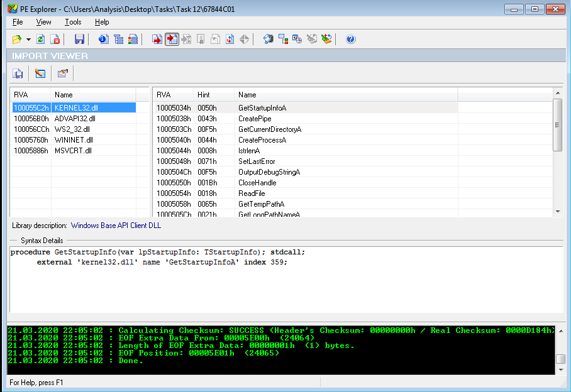The image size is (571, 392).
Task: Select KERNEL32.dll in the library list
Action: coord(75,108)
